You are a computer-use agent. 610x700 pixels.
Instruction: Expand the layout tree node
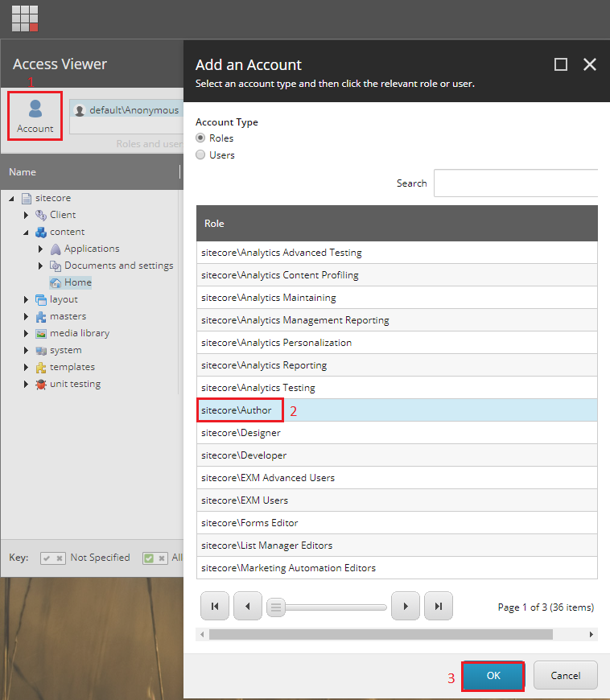click(x=26, y=299)
